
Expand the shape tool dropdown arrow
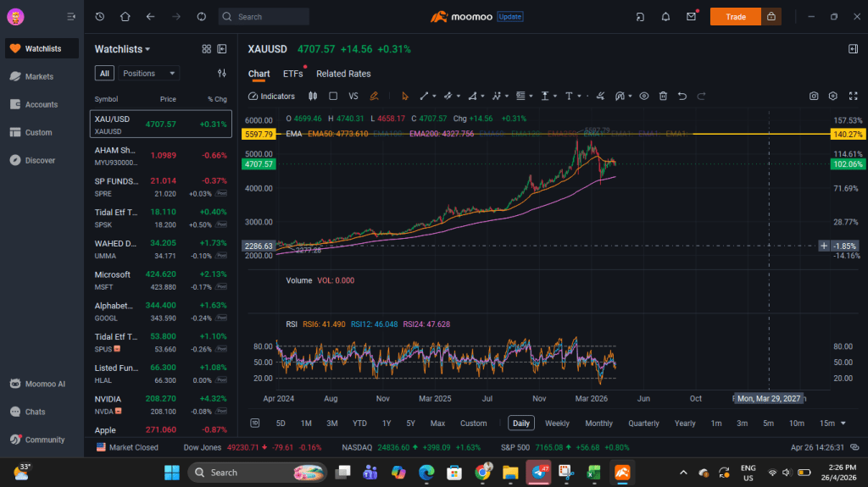pyautogui.click(x=482, y=97)
